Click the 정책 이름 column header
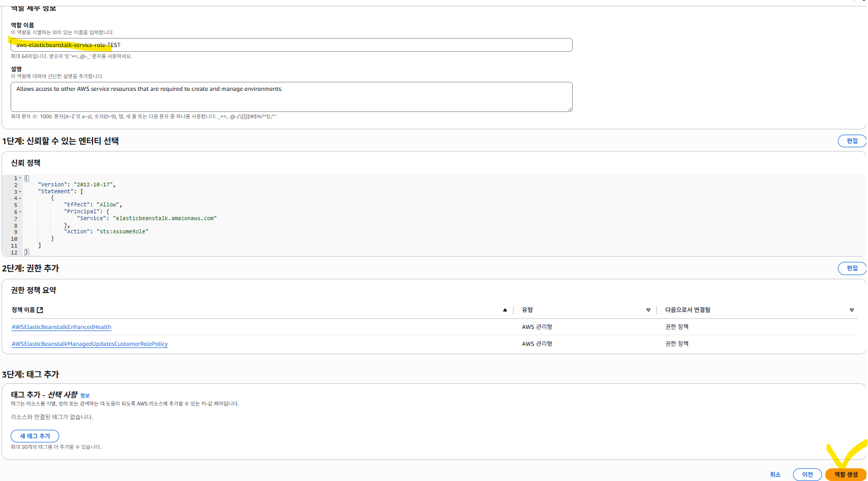Screen dimensions: 868x481 (x=23, y=310)
